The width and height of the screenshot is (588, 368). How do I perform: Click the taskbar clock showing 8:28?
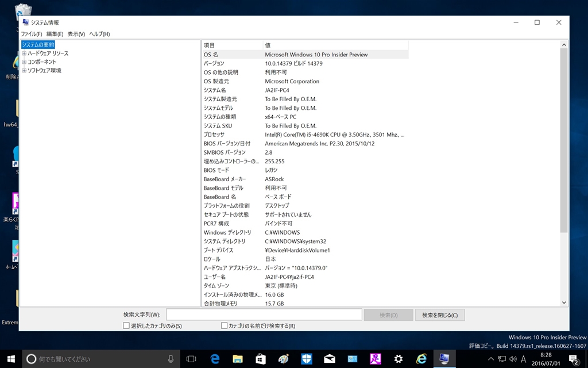pyautogui.click(x=546, y=359)
